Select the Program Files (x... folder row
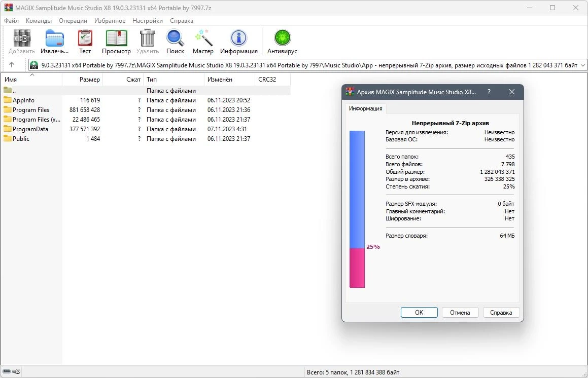This screenshot has height=378, width=588. click(146, 120)
